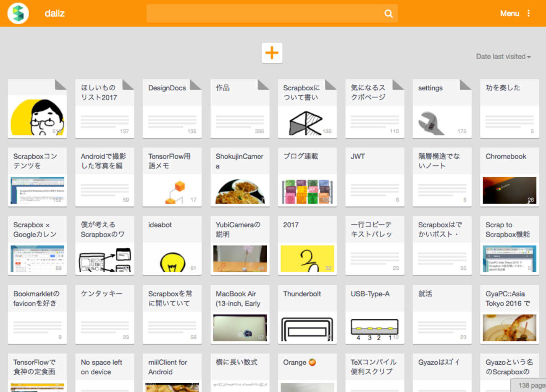
Task: Open the Thunderbolt page
Action: (307, 314)
